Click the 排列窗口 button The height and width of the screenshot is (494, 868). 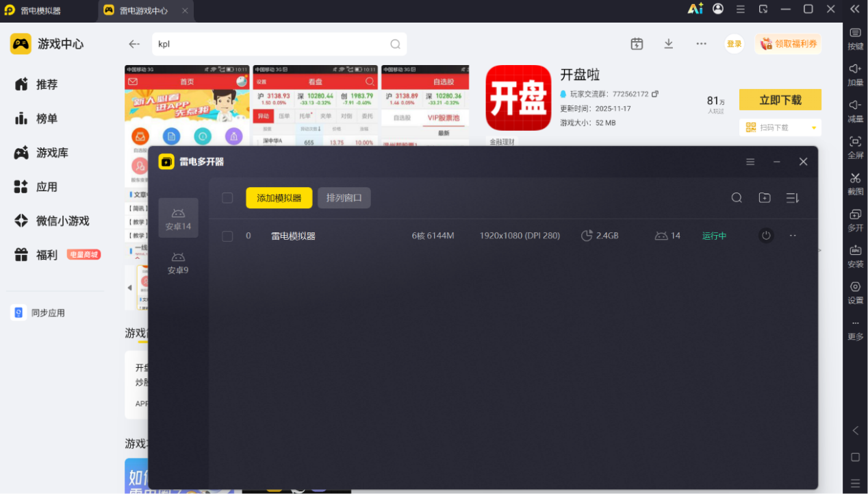click(x=344, y=198)
